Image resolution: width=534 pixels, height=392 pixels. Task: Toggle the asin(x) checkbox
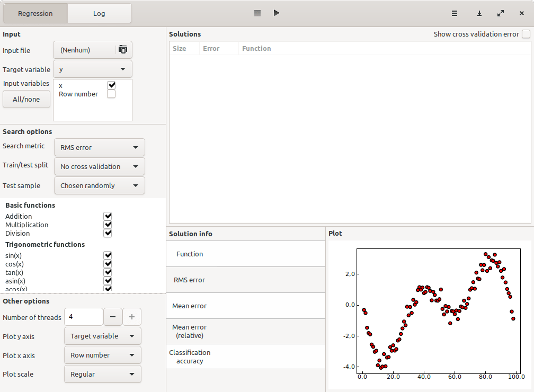coord(108,281)
